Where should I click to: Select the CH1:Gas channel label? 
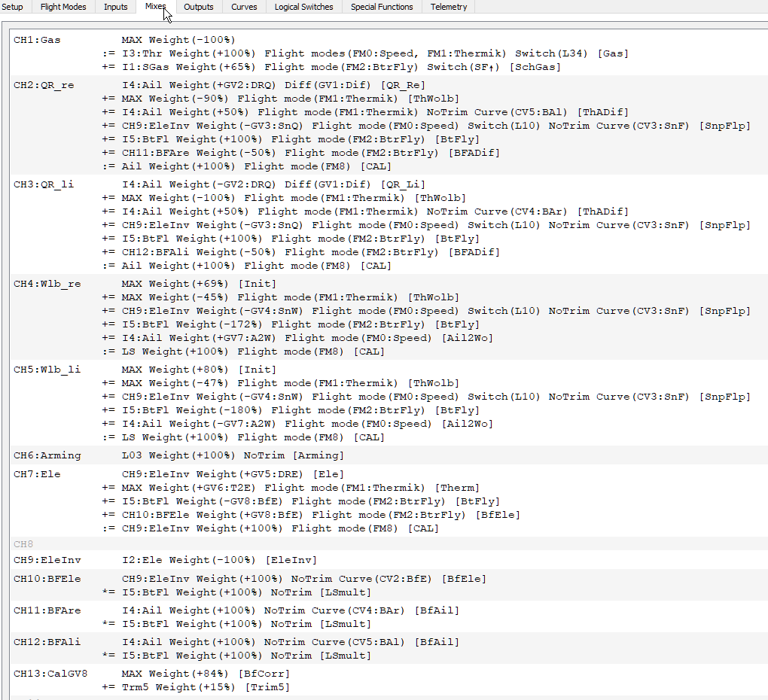37,40
